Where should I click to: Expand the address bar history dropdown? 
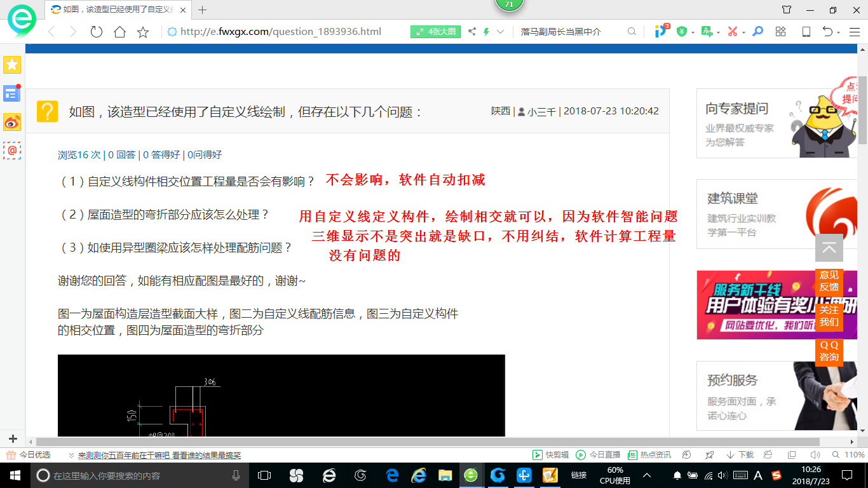(501, 32)
